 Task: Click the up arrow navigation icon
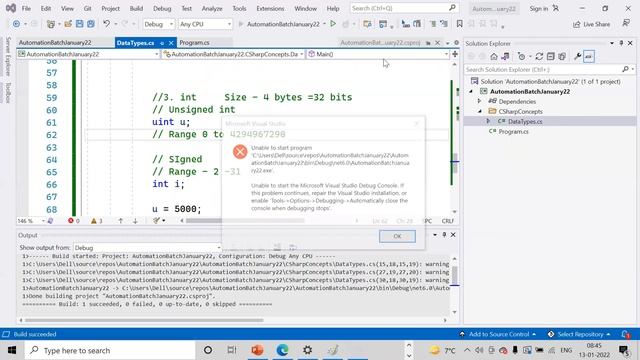(x=120, y=221)
